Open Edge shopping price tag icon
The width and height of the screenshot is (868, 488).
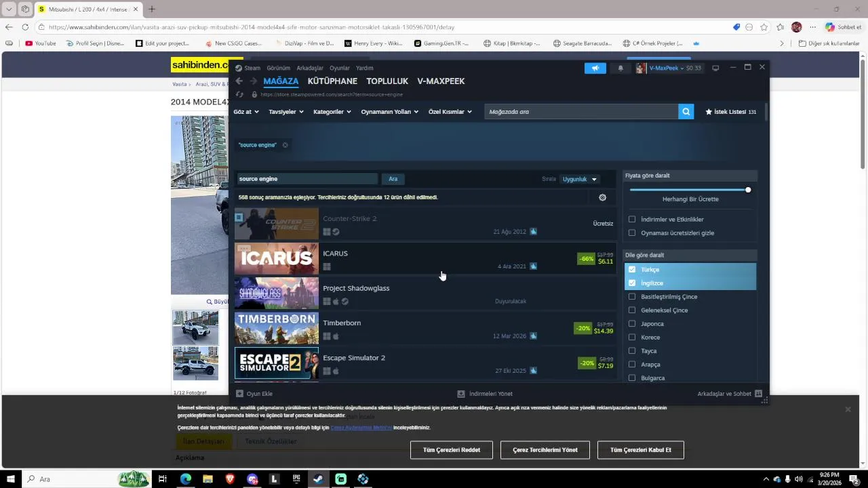pos(736,27)
